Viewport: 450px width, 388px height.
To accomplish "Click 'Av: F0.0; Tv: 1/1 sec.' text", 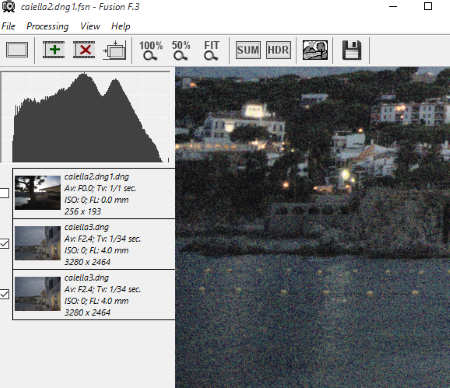I will (x=100, y=188).
